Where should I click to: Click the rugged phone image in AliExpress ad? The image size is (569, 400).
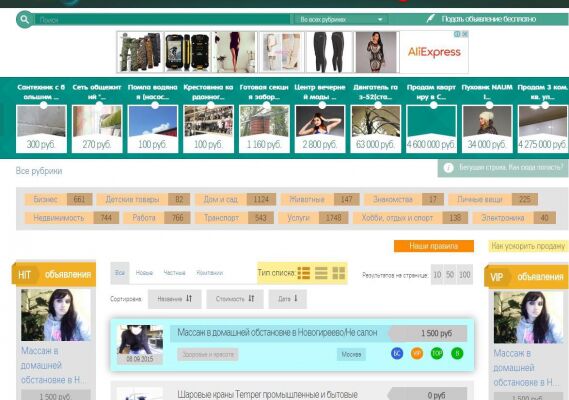(x=187, y=52)
